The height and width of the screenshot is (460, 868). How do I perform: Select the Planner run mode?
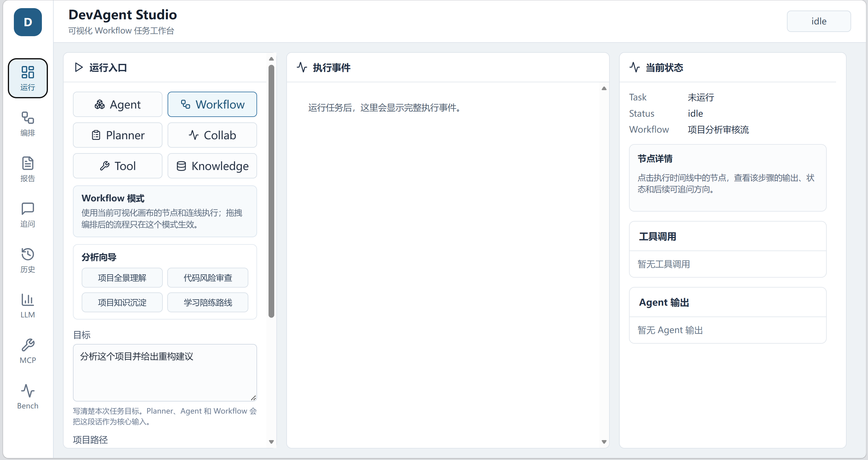[118, 135]
